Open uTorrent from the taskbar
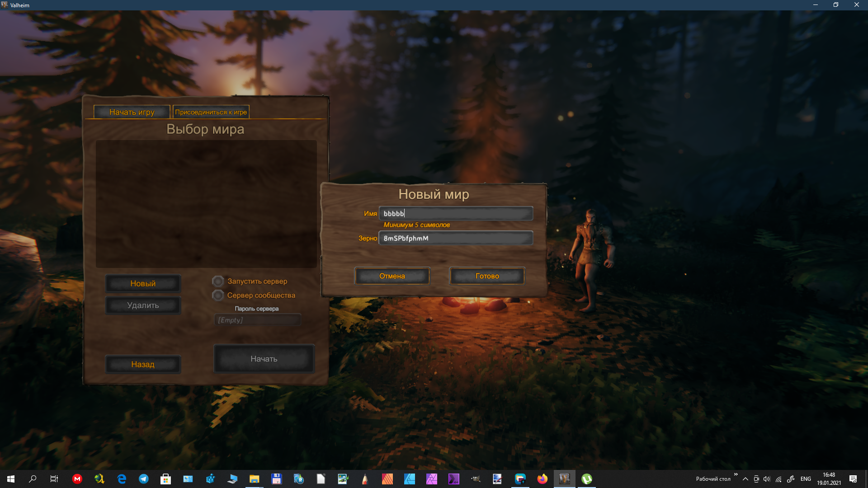868x488 pixels. click(586, 479)
